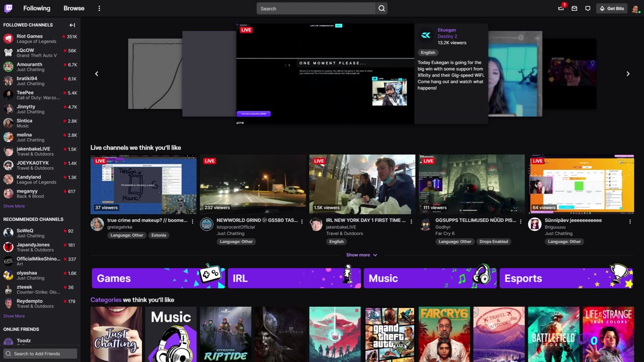Open Briguuuuu streamer avatar
This screenshot has width=644, height=362.
tap(535, 224)
